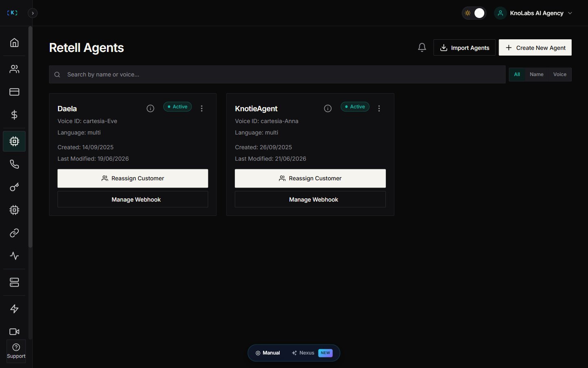Select the highlighted chip agents sidebar icon
This screenshot has height=368, width=588.
point(14,141)
